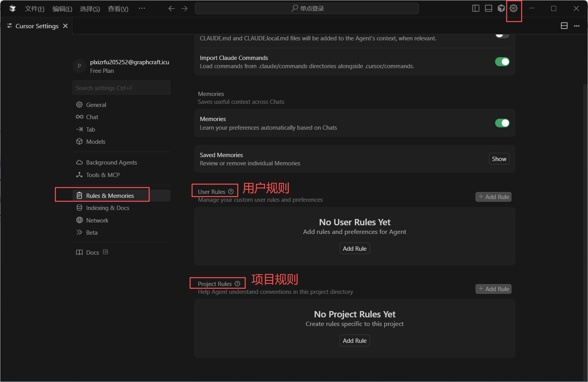
Task: Click the Free Plan label
Action: click(102, 71)
